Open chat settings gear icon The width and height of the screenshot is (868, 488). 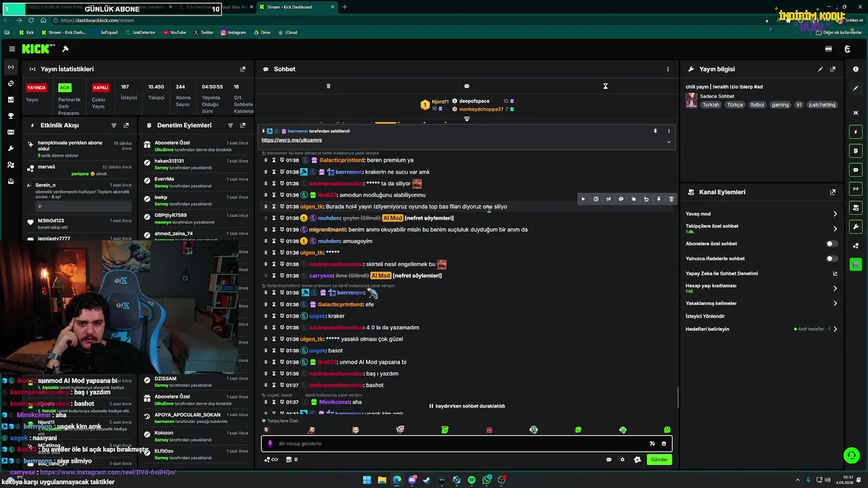[623, 460]
